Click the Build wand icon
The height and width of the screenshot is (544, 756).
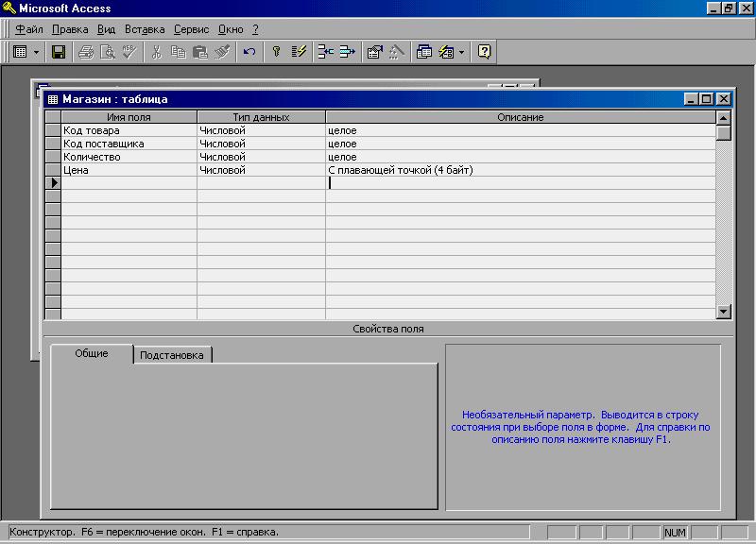point(397,52)
